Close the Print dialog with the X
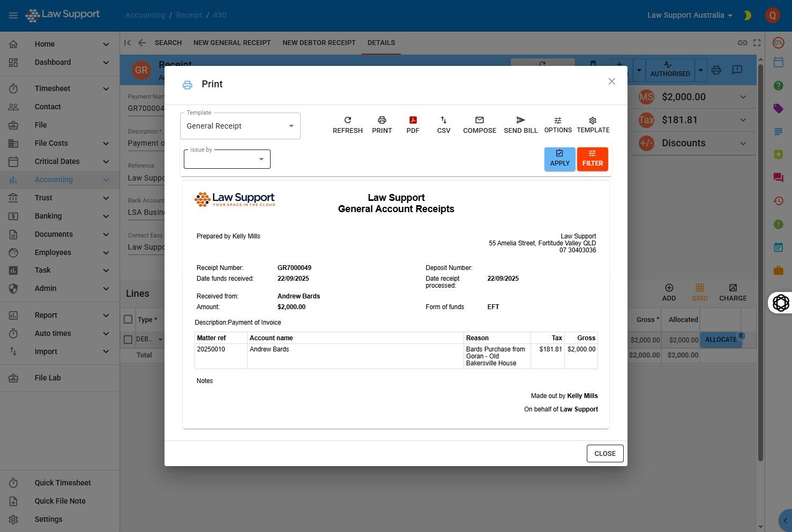This screenshot has height=532, width=792. point(611,81)
